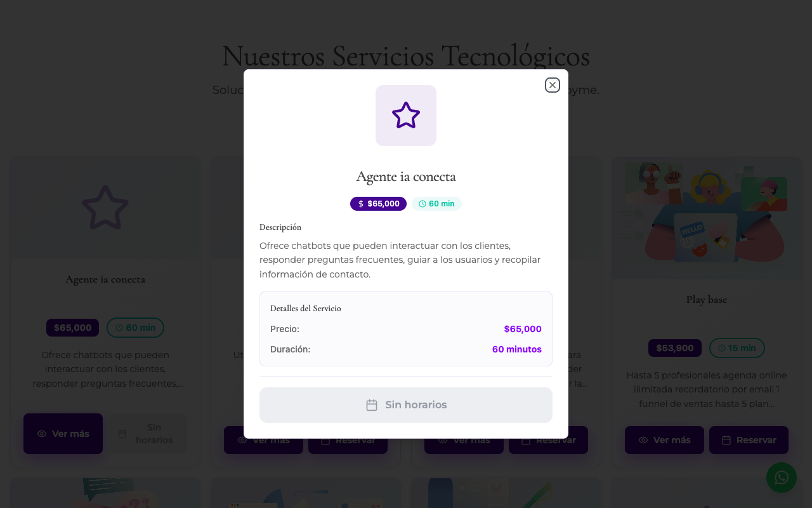Click Ver más on Agente ia conecta card
The width and height of the screenshot is (812, 508).
point(63,434)
